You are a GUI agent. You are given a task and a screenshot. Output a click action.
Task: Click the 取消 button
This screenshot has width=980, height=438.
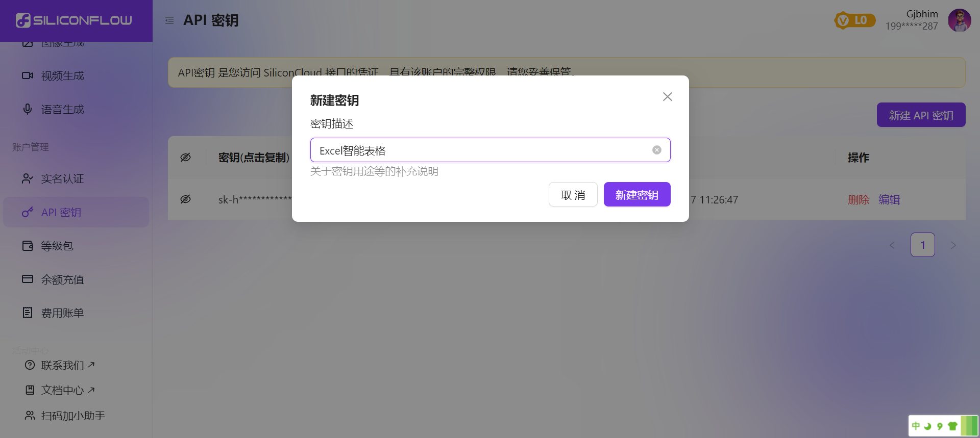click(x=573, y=194)
